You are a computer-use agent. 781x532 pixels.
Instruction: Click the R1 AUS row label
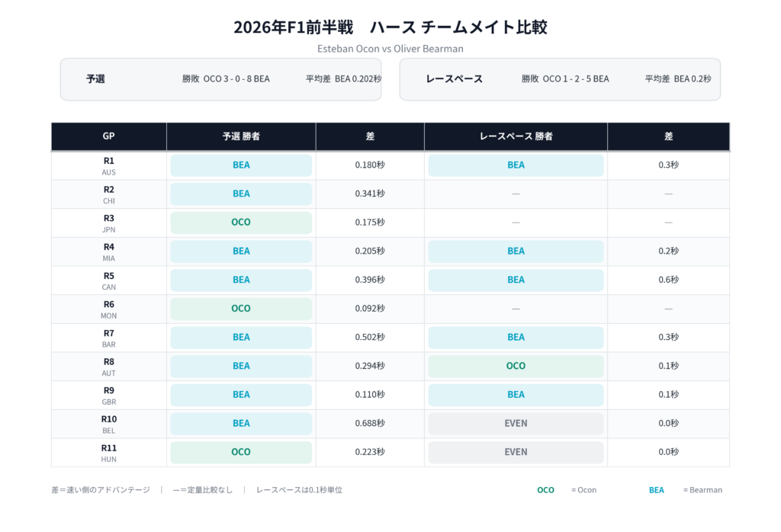point(108,165)
